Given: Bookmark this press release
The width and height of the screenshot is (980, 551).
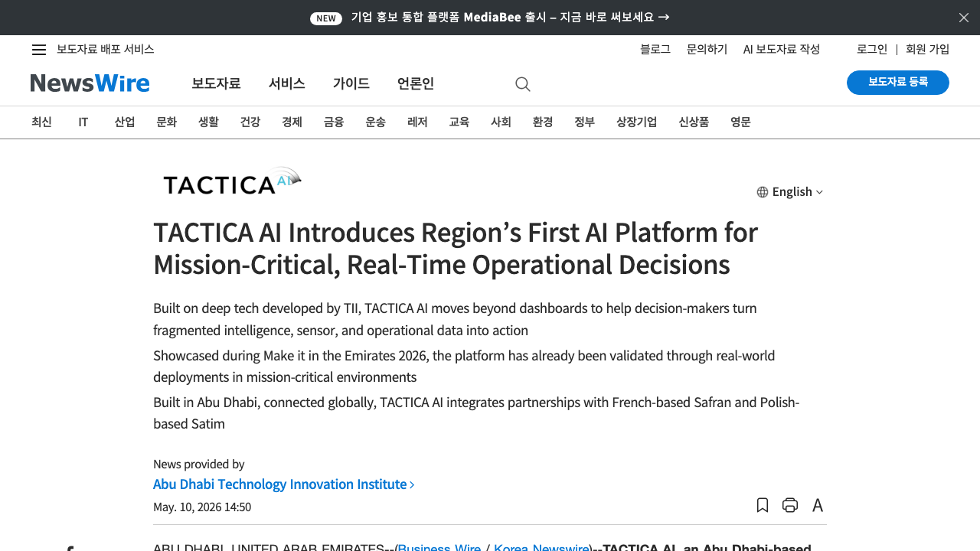Looking at the screenshot, I should coord(763,505).
